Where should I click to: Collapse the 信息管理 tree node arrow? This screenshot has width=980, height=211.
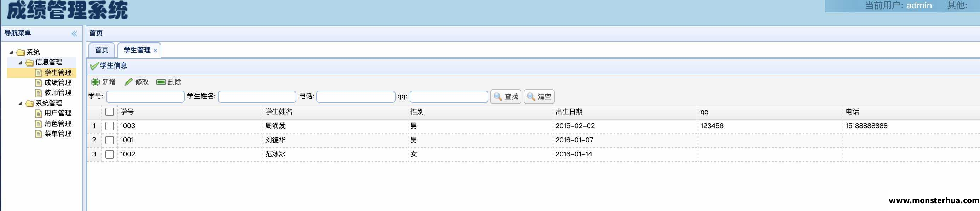[20, 62]
